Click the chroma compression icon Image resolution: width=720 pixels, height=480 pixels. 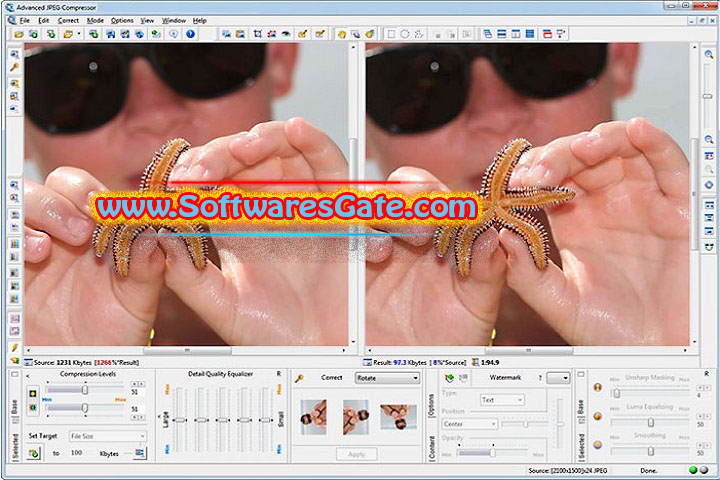pos(33,407)
